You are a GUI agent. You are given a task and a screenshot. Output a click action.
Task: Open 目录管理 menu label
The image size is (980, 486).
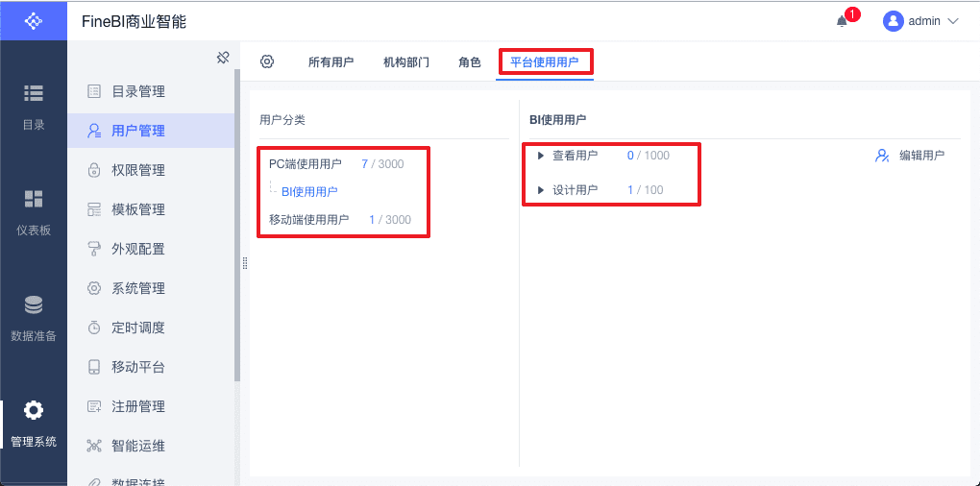[x=138, y=92]
